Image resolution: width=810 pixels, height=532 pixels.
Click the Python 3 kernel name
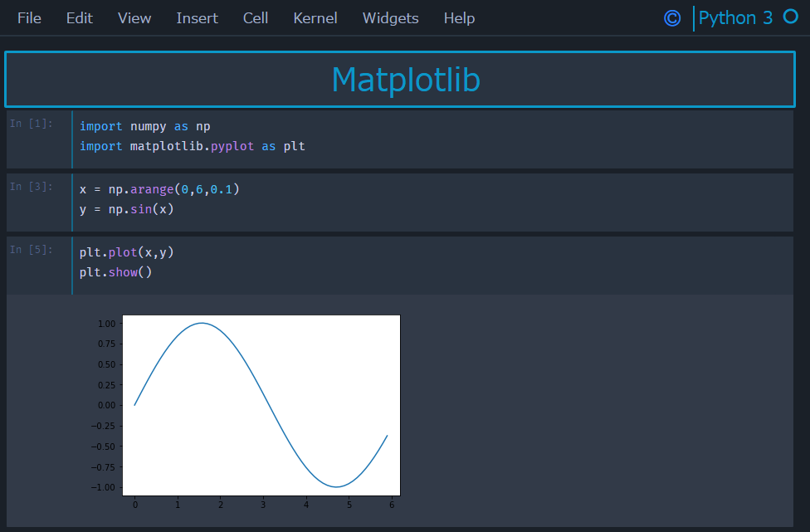(735, 18)
